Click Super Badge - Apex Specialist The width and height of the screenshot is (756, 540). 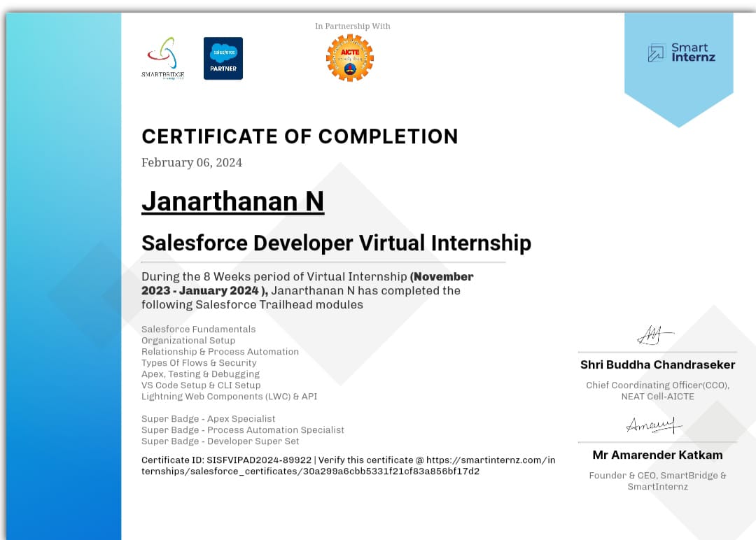click(x=209, y=418)
